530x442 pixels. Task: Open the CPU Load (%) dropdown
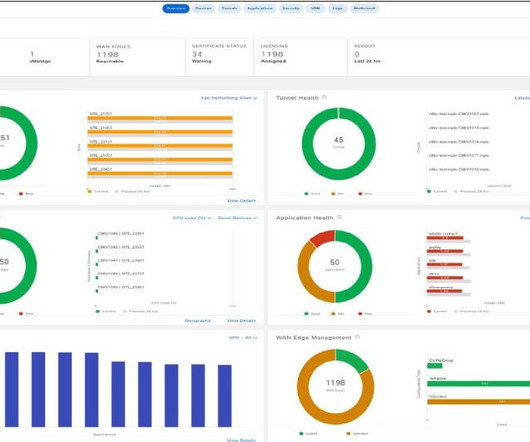tap(192, 218)
